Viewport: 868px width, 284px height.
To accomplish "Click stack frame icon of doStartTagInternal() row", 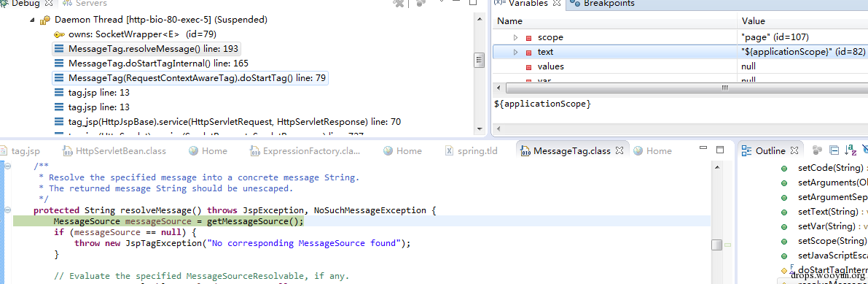I will [59, 64].
